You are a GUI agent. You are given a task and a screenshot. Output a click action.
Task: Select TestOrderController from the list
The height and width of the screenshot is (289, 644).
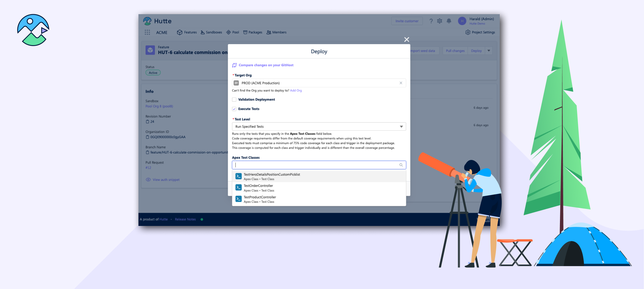coord(319,188)
